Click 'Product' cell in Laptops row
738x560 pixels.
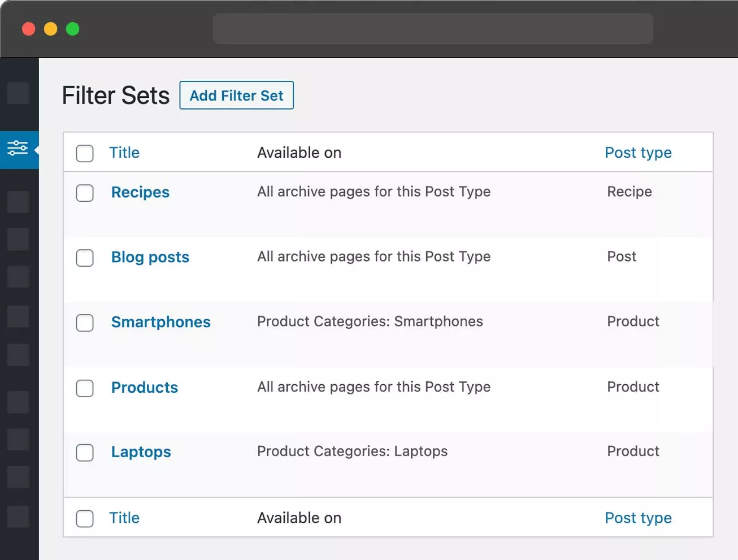(x=633, y=452)
